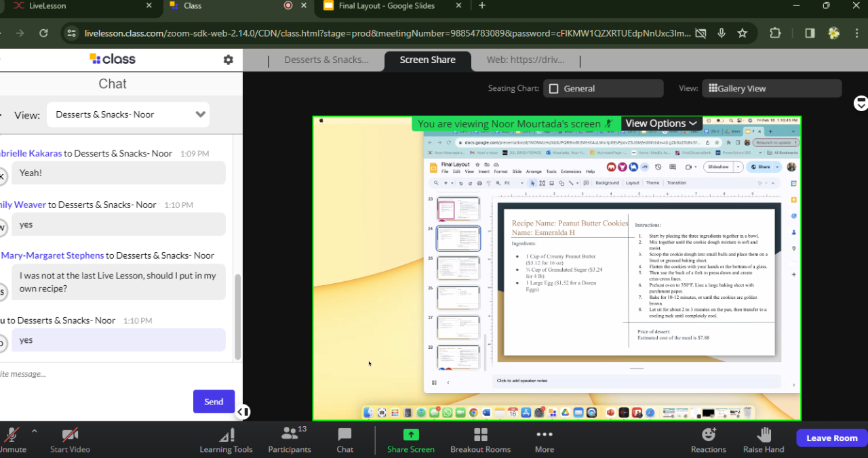The height and width of the screenshot is (458, 868).
Task: Click the Leave Room button
Action: pos(831,438)
